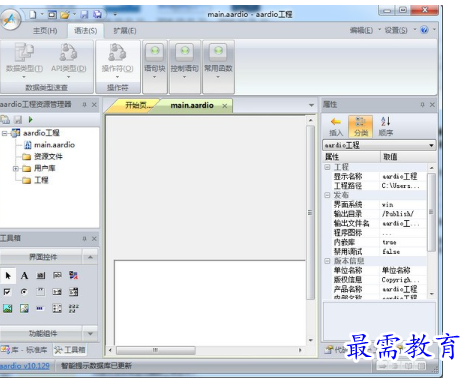The width and height of the screenshot is (468, 378).
Task: Toggle the 分类 categorized view in properties
Action: point(361,126)
